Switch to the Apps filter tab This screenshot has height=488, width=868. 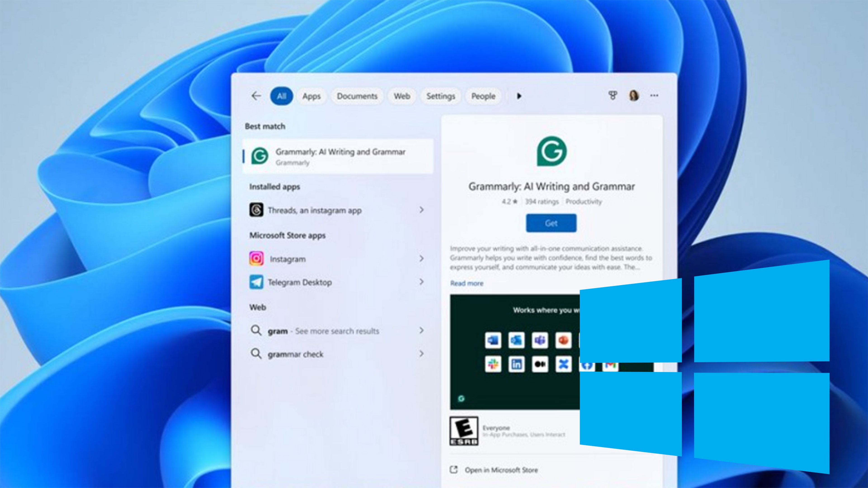click(311, 96)
